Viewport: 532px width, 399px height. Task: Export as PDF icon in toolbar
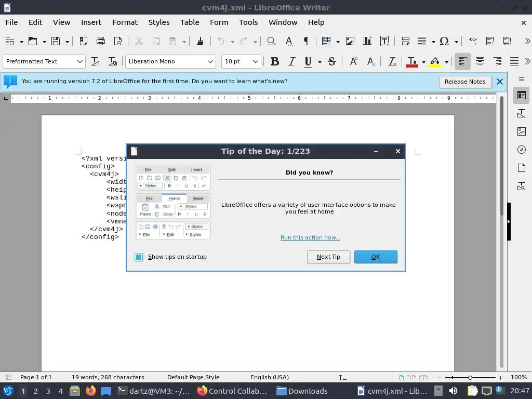pyautogui.click(x=84, y=42)
